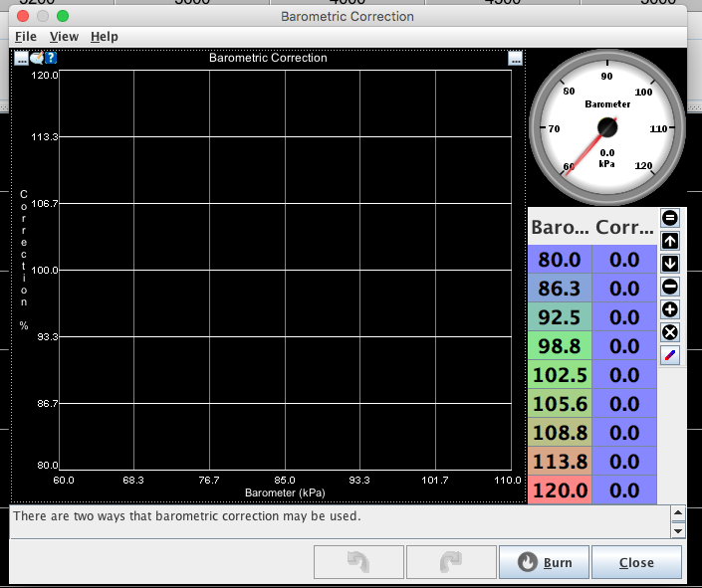Image resolution: width=702 pixels, height=588 pixels.
Task: Click the Close button
Action: pyautogui.click(x=636, y=562)
